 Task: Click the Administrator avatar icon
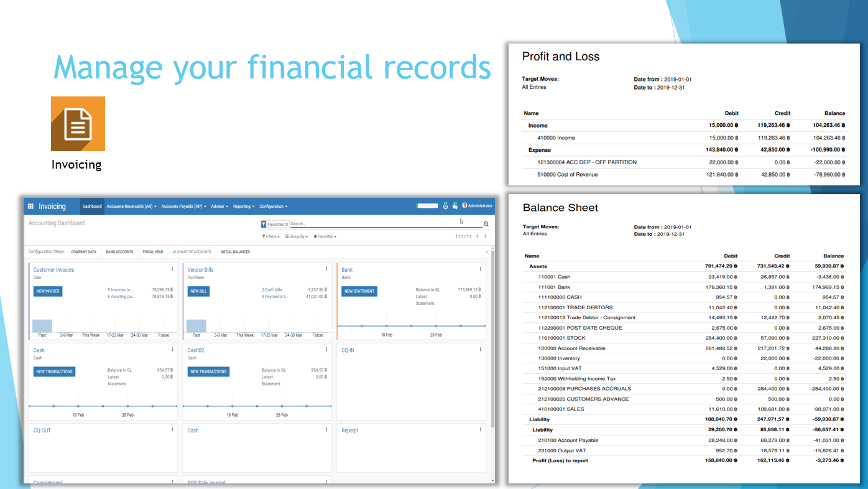(x=464, y=206)
